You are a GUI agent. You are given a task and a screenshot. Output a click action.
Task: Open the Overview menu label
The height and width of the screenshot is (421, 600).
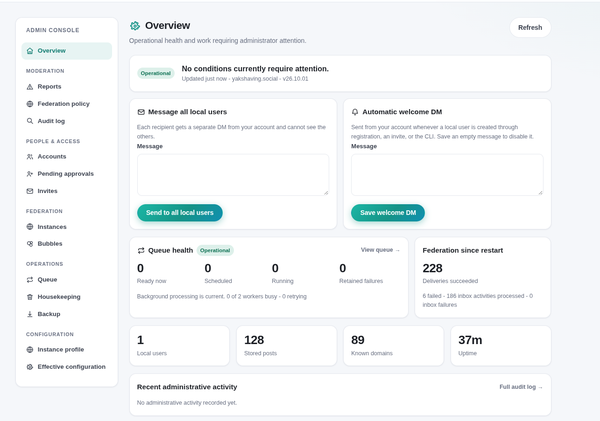pyautogui.click(x=52, y=51)
